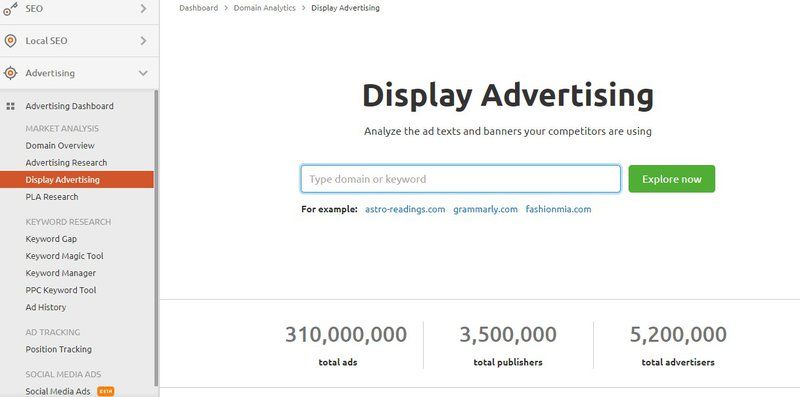The height and width of the screenshot is (397, 800).
Task: Focus the domain or keyword input field
Action: 461,179
